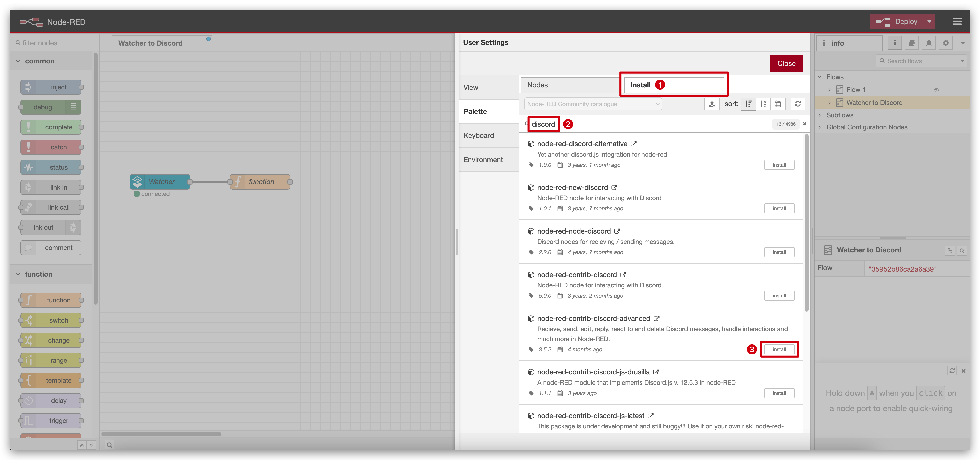Open the Palette settings section

[x=489, y=111]
